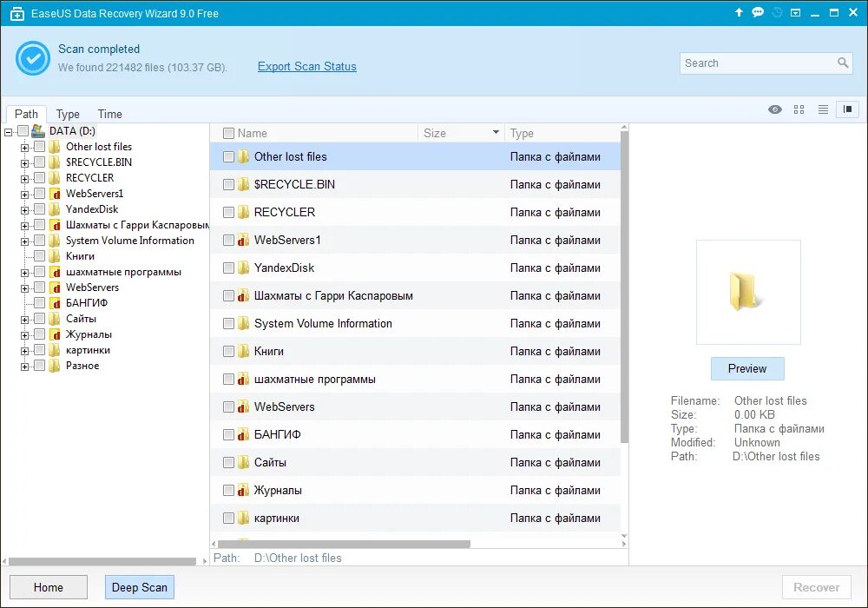Check Сайты row in file list
The width and height of the screenshot is (868, 608).
click(x=228, y=462)
